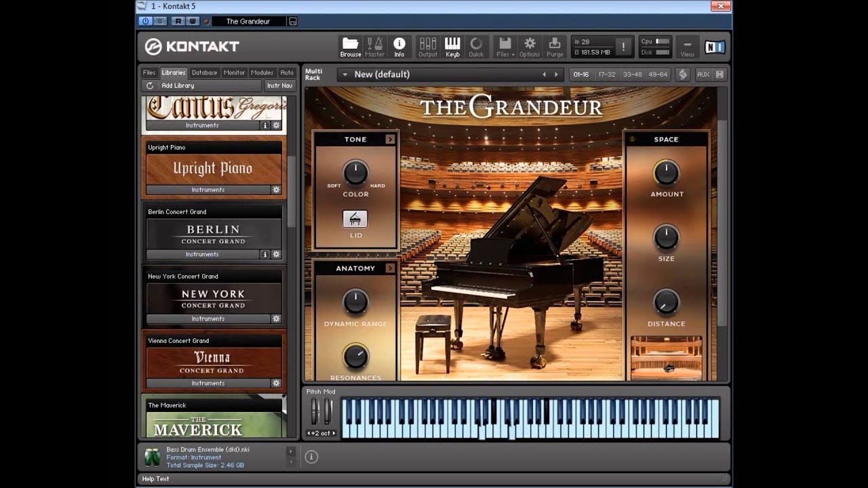
Task: Click the Dynamic Range knob
Action: point(355,302)
